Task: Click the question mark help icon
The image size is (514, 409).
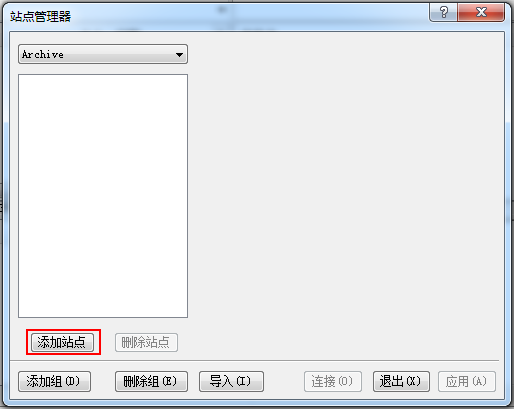Action: (x=444, y=13)
